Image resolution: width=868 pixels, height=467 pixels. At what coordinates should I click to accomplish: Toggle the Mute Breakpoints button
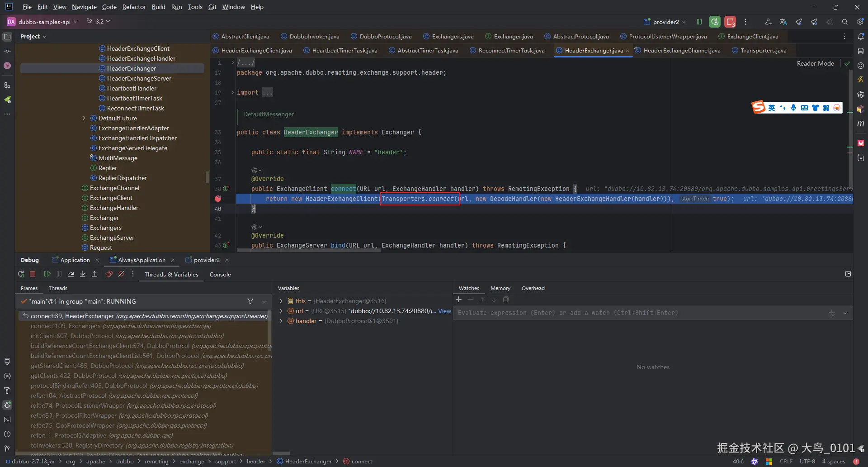[x=121, y=274]
